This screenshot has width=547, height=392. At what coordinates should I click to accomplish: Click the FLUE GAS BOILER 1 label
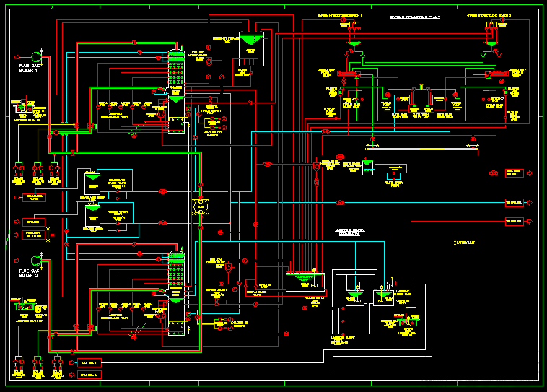(x=30, y=68)
